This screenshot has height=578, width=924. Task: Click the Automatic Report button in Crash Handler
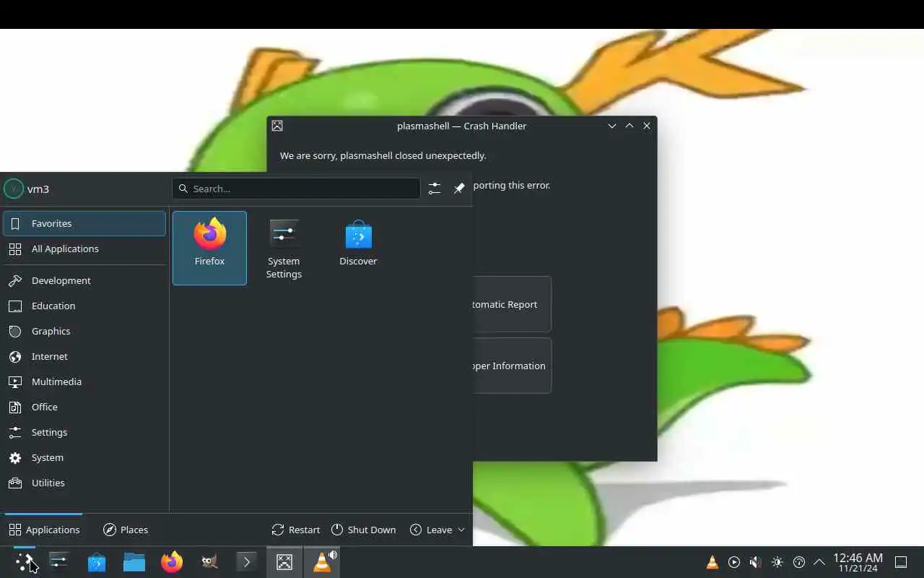tap(512, 304)
